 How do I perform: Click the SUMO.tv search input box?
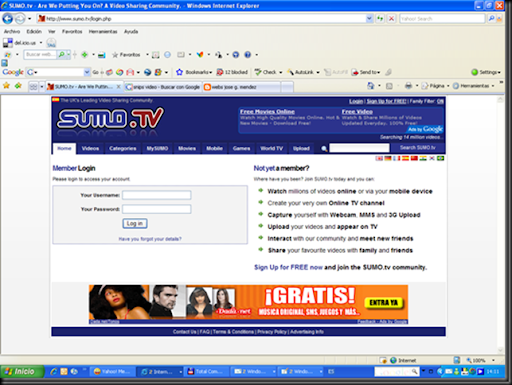coord(359,148)
